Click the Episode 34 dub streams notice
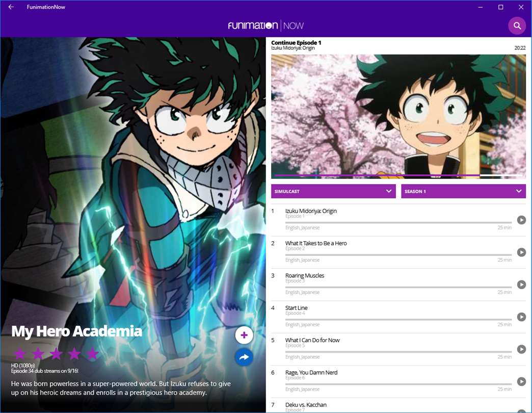The image size is (532, 413). pos(44,371)
